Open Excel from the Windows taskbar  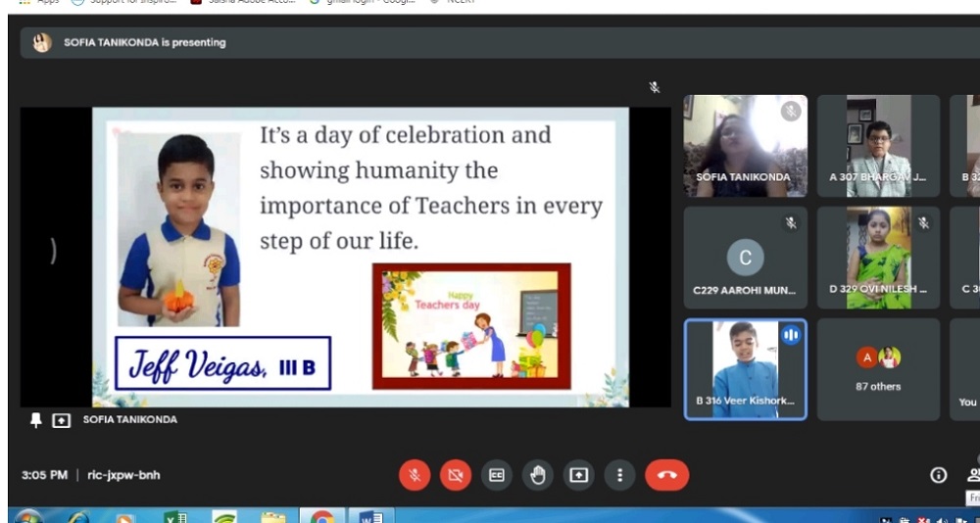click(x=175, y=516)
